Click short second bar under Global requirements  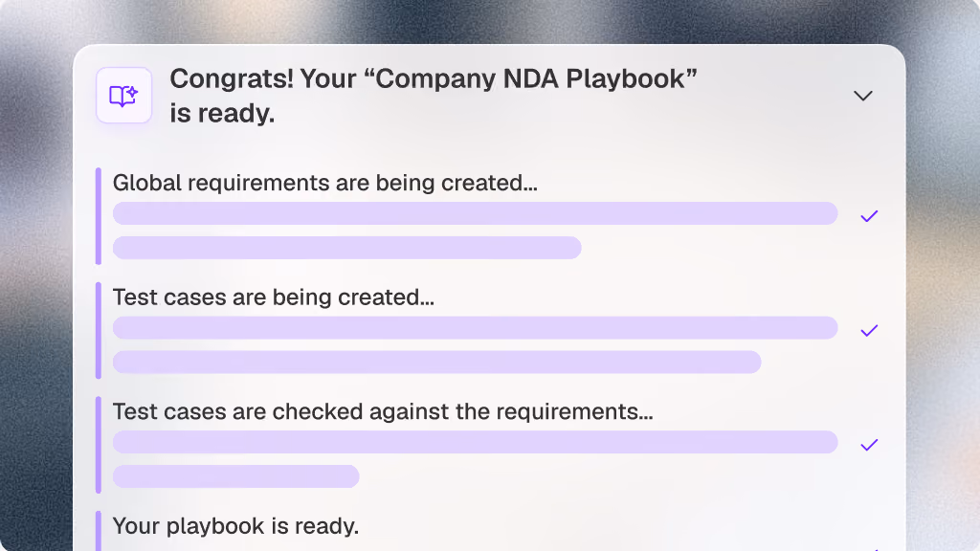click(x=346, y=248)
